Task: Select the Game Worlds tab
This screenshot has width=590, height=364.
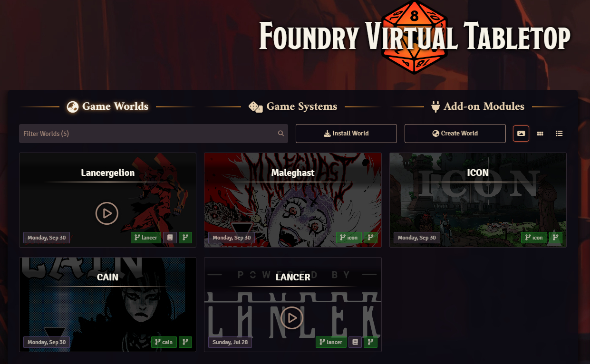Action: 107,106
